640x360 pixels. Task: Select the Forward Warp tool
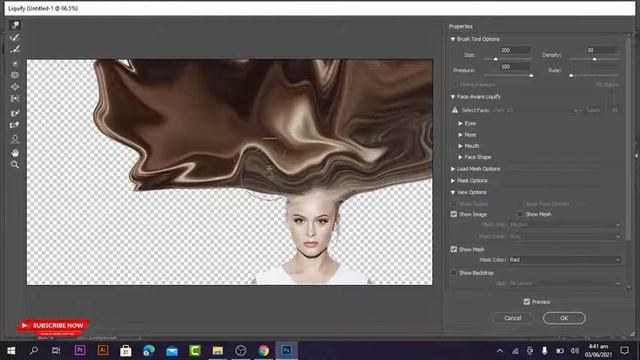tap(15, 25)
